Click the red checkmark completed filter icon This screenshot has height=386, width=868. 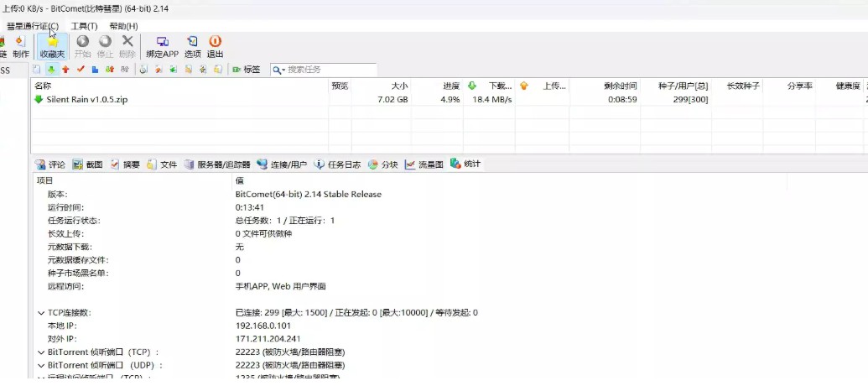[x=81, y=70]
